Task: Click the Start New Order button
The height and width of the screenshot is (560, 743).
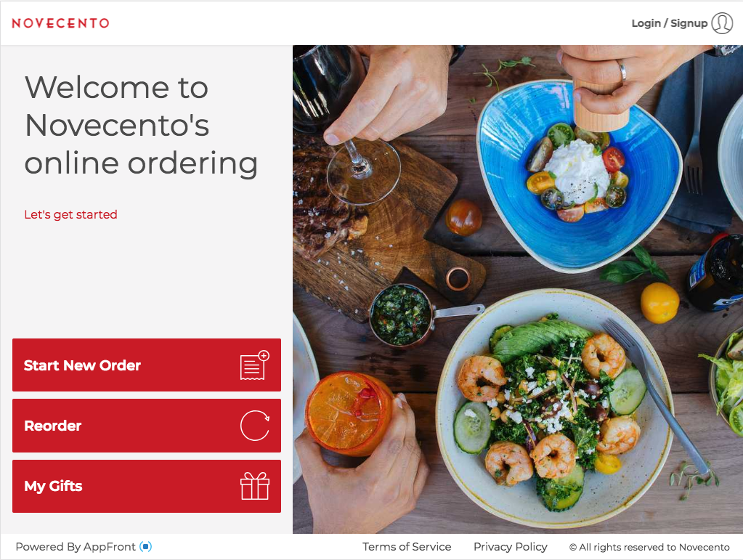Action: point(147,365)
